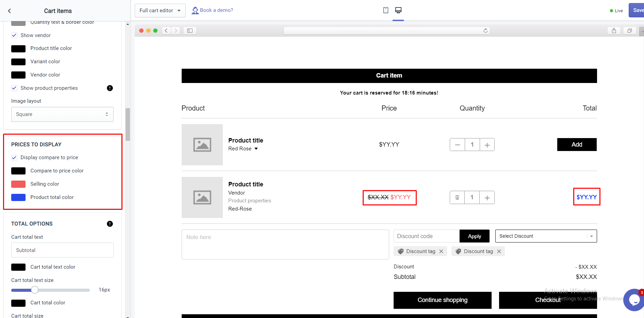Click the settings panel vertical scrollbar
Image resolution: width=644 pixels, height=318 pixels.
click(128, 124)
